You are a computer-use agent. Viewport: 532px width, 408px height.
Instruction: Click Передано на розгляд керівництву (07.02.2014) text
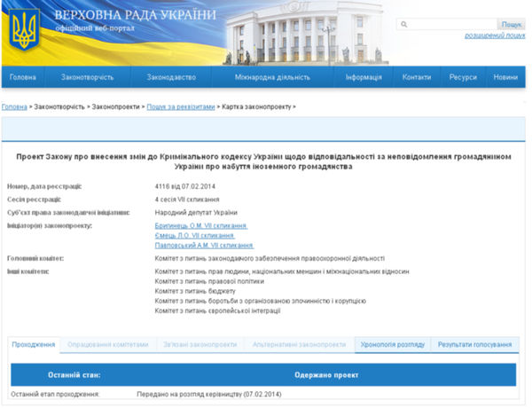tap(209, 395)
